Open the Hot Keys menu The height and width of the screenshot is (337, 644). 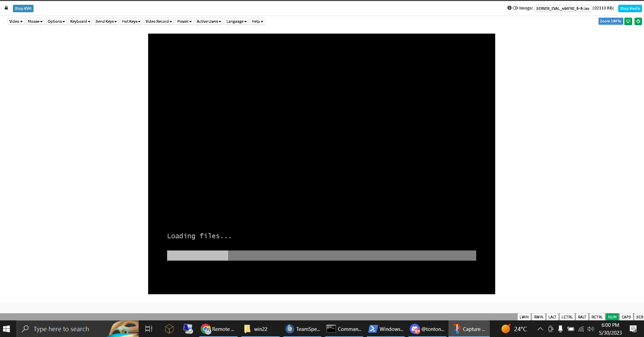pyautogui.click(x=131, y=21)
